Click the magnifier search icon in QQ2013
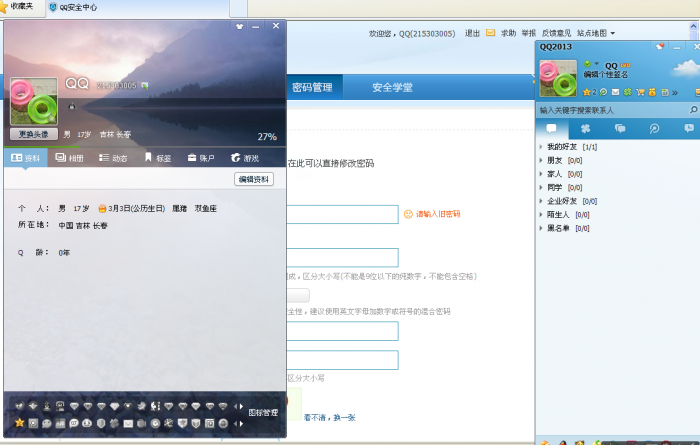 [x=693, y=109]
